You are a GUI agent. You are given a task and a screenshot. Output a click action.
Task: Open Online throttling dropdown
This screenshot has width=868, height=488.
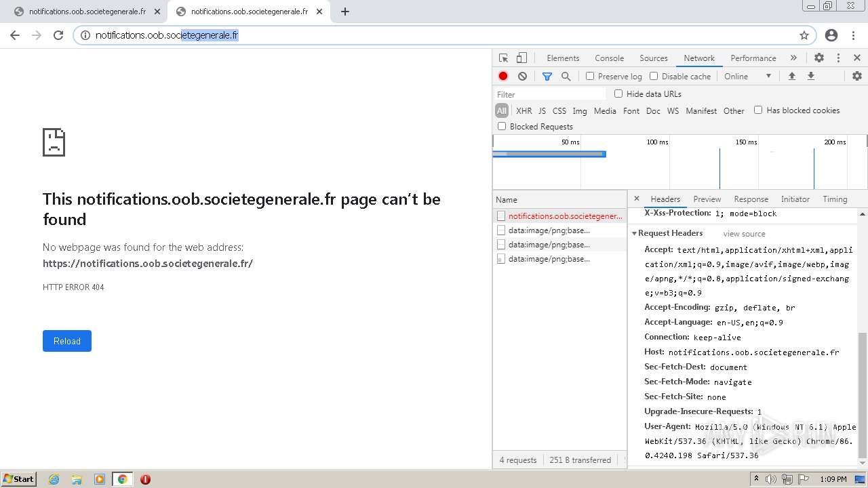[747, 76]
